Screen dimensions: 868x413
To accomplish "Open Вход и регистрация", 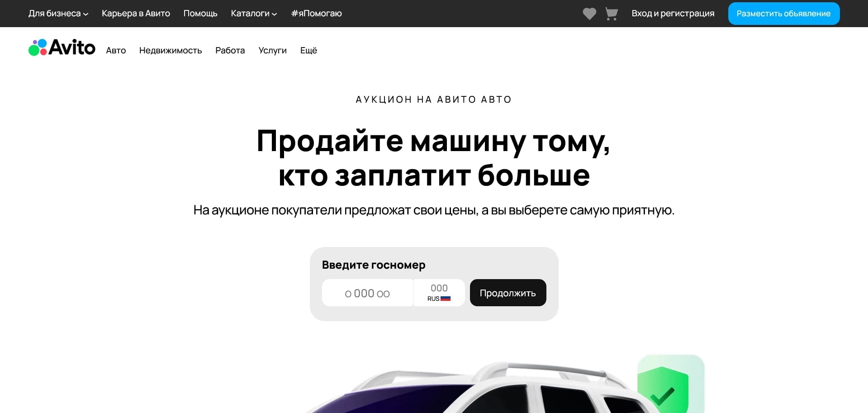I will [x=673, y=13].
